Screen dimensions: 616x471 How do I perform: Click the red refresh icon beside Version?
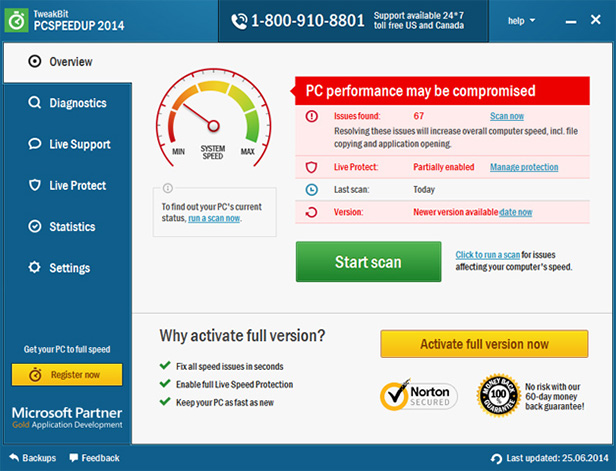(x=312, y=213)
